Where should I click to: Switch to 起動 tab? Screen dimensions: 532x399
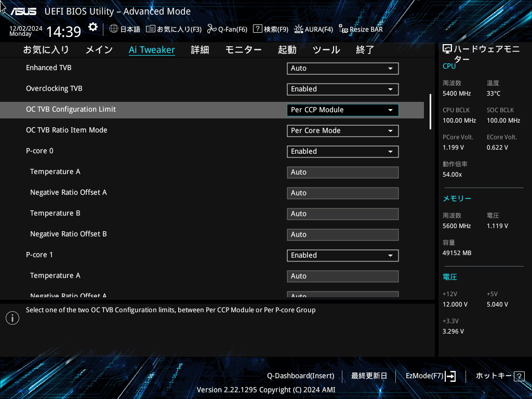[x=287, y=50]
